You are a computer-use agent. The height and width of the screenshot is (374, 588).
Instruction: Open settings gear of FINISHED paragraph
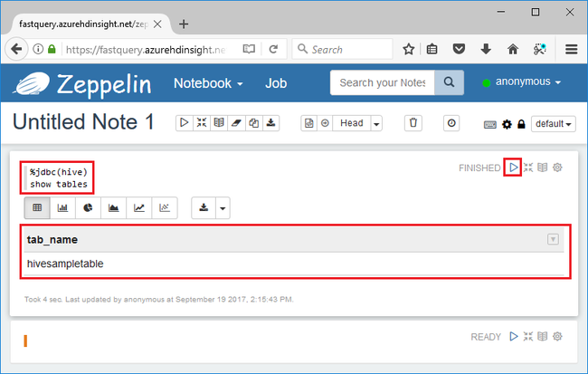[557, 168]
